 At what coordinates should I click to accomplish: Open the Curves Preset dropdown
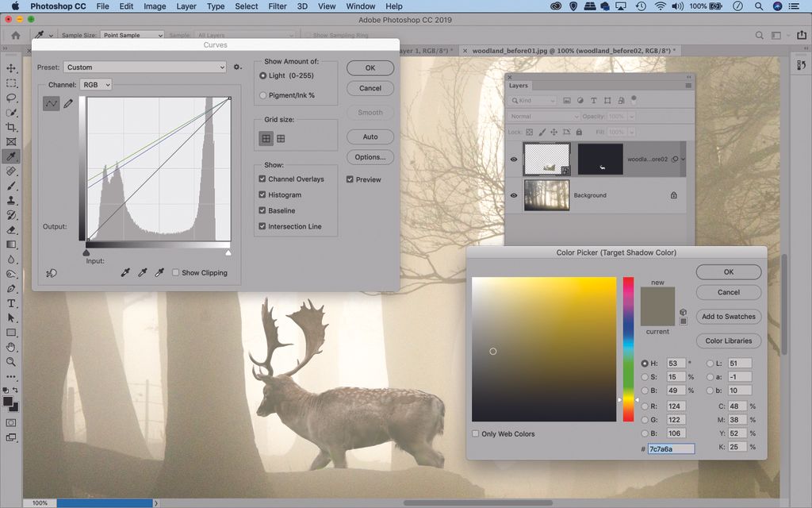143,67
